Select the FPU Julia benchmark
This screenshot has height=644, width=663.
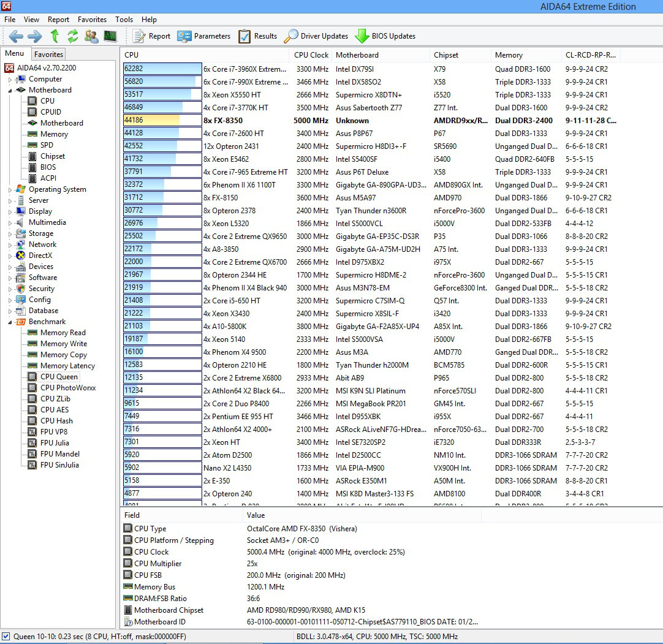click(x=55, y=443)
